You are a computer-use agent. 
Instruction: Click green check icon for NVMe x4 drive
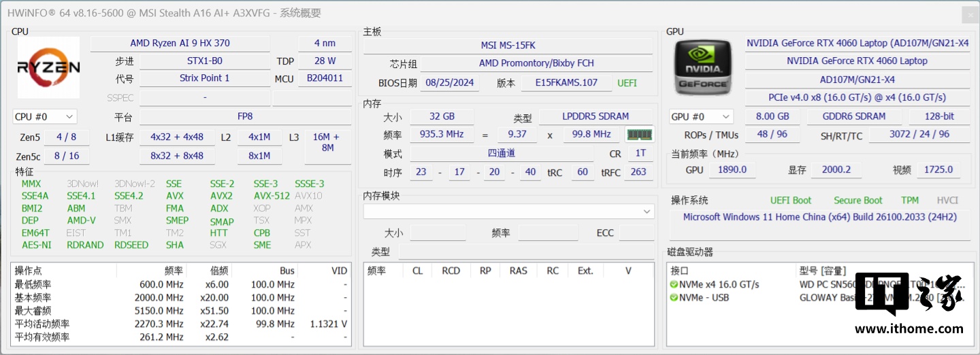(x=673, y=285)
